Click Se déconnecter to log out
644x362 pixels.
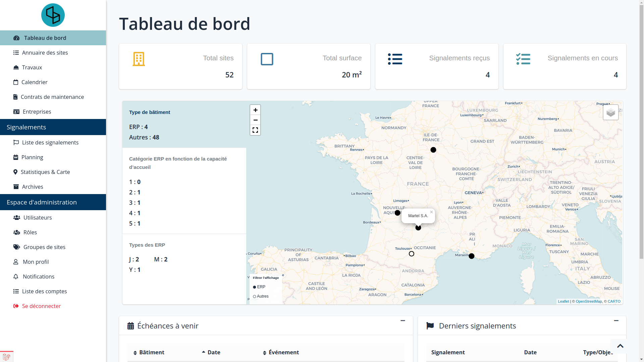[x=41, y=306]
